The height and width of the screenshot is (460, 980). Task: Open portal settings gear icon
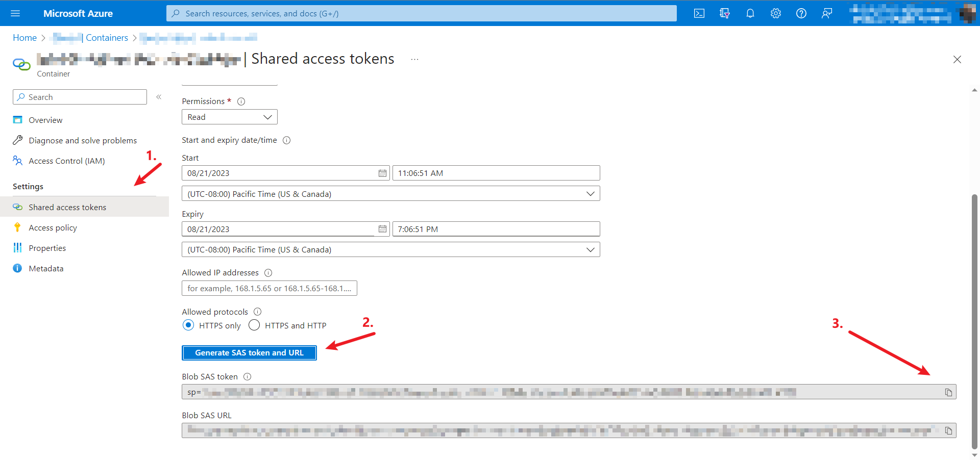pyautogui.click(x=775, y=14)
